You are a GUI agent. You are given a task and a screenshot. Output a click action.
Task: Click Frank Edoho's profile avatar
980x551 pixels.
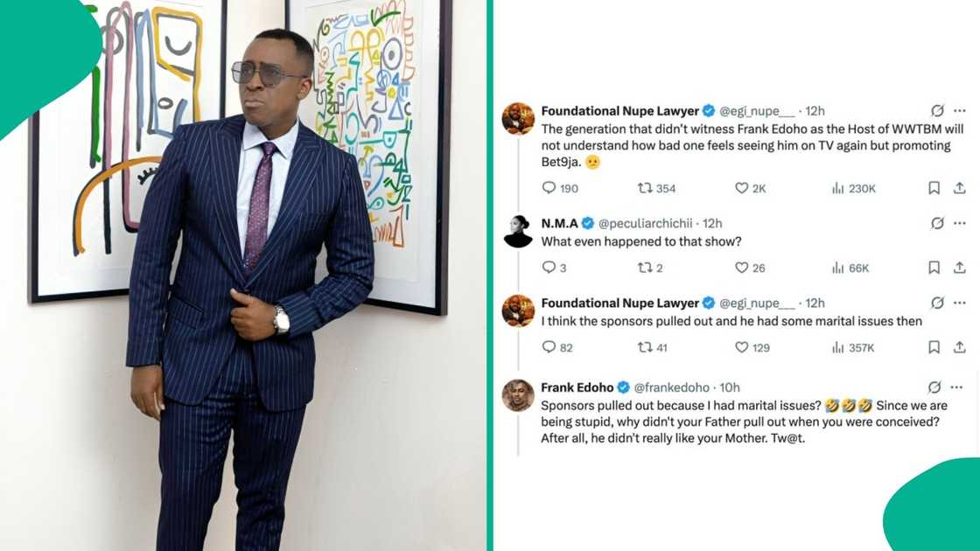pos(519,394)
